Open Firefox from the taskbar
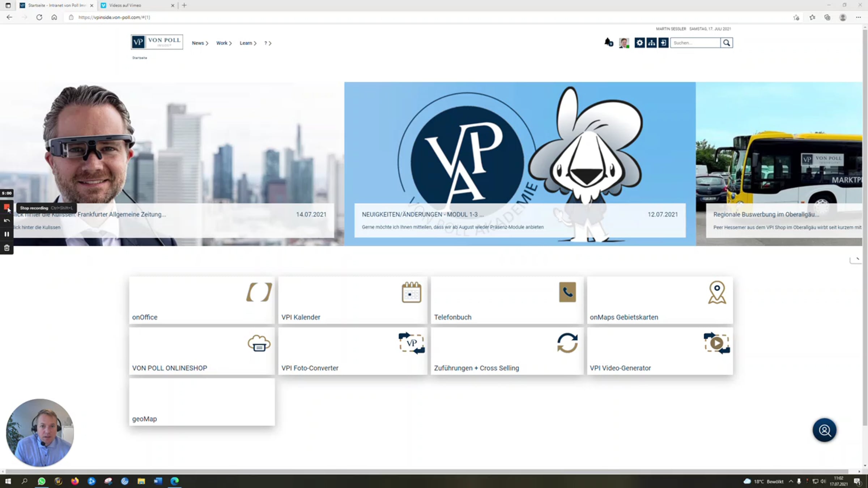Image resolution: width=868 pixels, height=488 pixels. 75,481
